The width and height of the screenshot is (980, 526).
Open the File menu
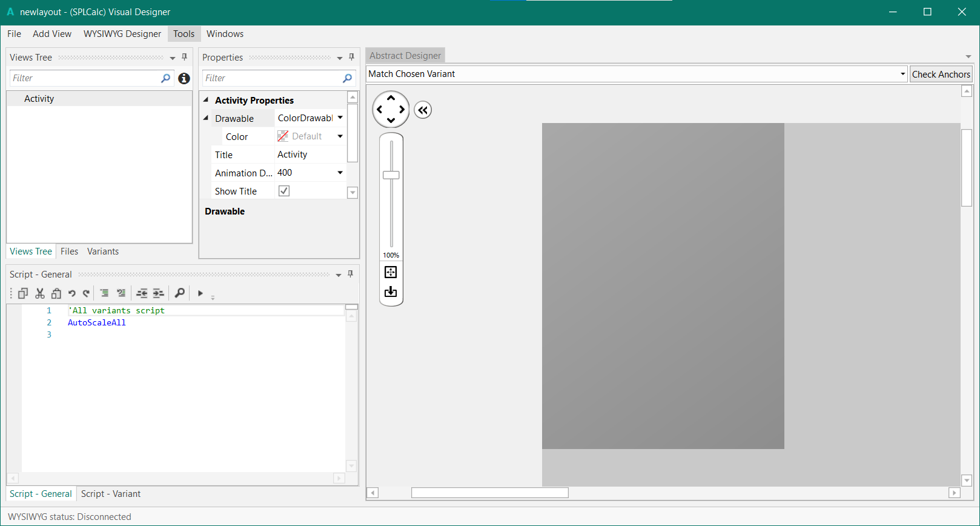[14, 34]
